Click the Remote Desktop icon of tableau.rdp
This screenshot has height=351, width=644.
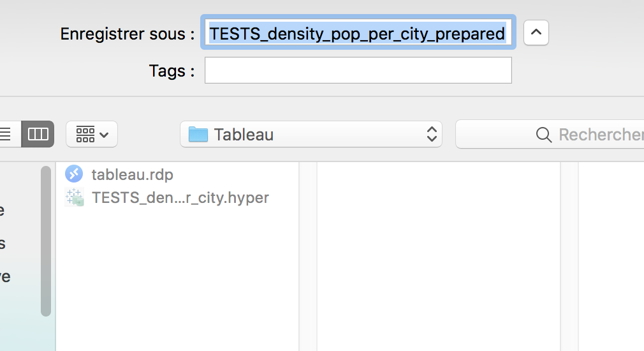click(74, 174)
